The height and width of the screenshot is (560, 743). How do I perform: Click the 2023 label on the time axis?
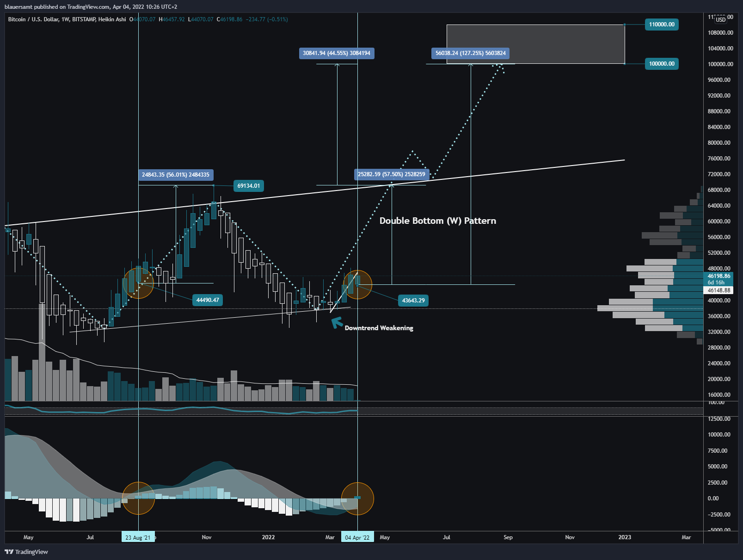coord(625,537)
